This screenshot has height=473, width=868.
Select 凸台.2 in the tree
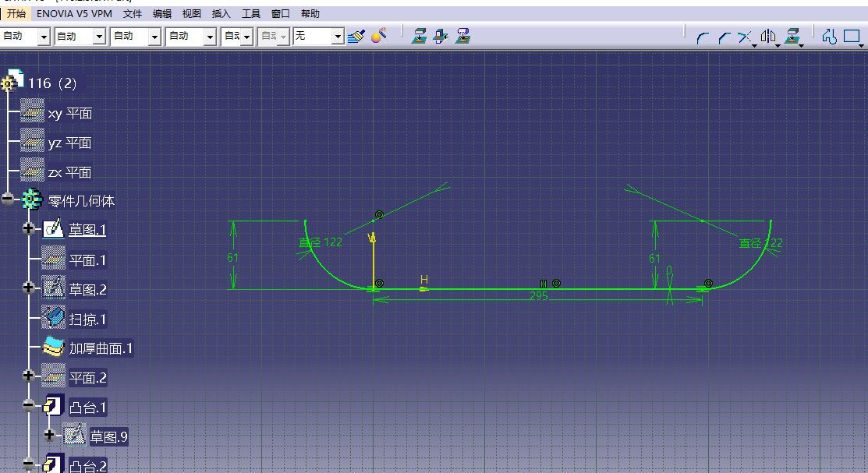point(87,466)
